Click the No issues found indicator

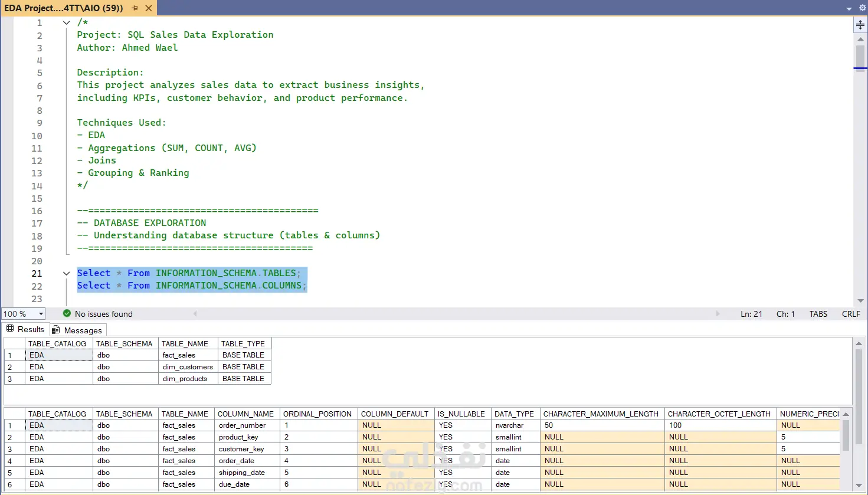tap(98, 314)
